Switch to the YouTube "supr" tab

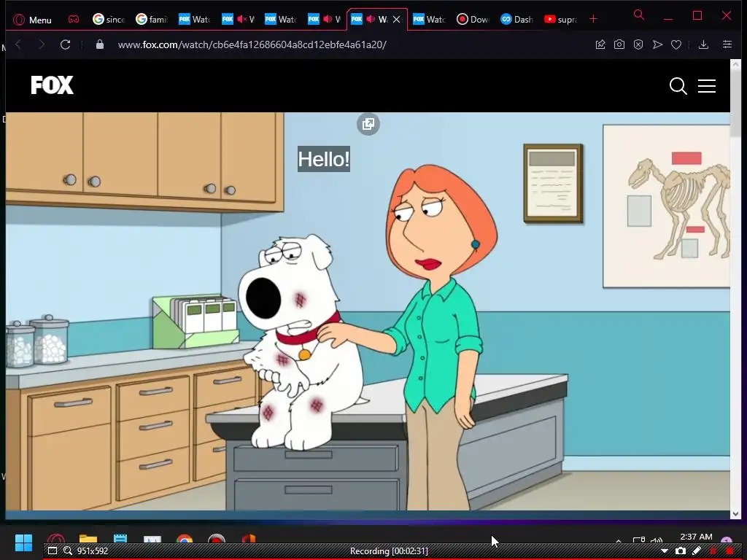(560, 20)
